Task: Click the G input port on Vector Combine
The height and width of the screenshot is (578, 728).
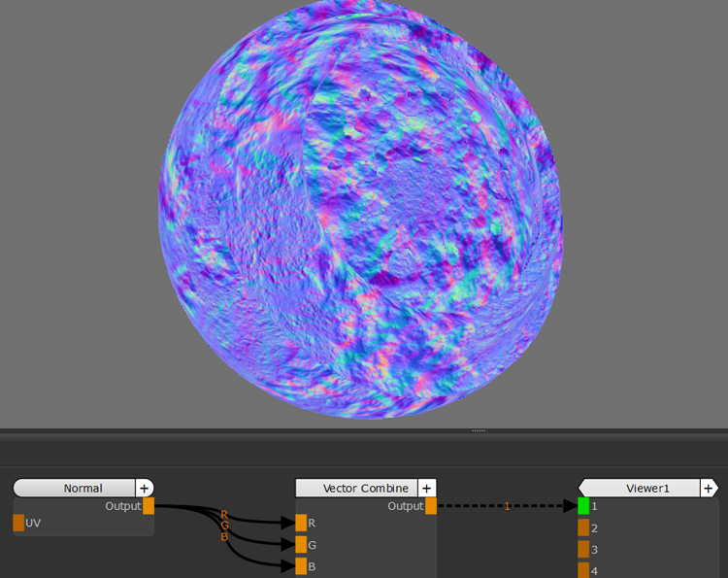Action: tap(301, 545)
